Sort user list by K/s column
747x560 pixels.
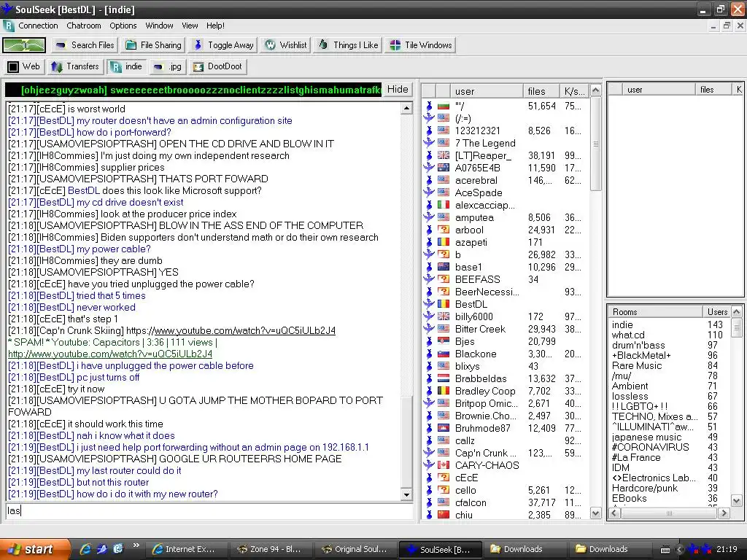pyautogui.click(x=575, y=91)
